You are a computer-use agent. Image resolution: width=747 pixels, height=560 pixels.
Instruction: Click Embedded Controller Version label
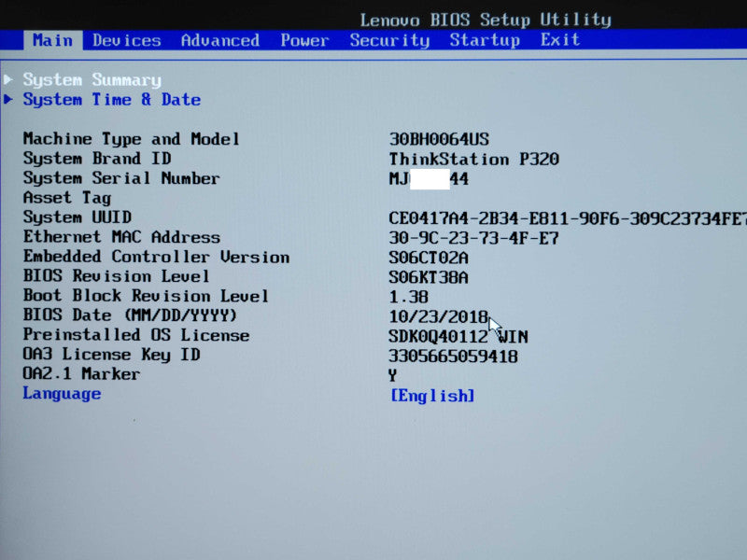[156, 256]
